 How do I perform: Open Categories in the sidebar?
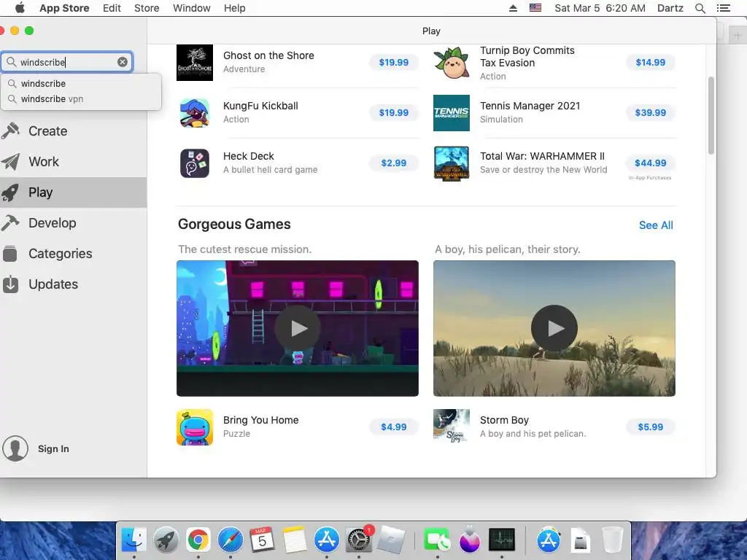[74, 254]
